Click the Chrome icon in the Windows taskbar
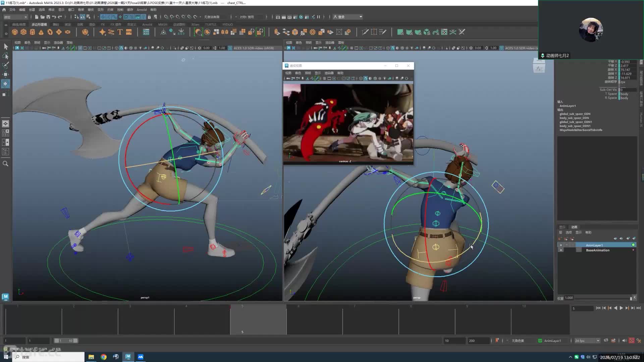 [104, 357]
